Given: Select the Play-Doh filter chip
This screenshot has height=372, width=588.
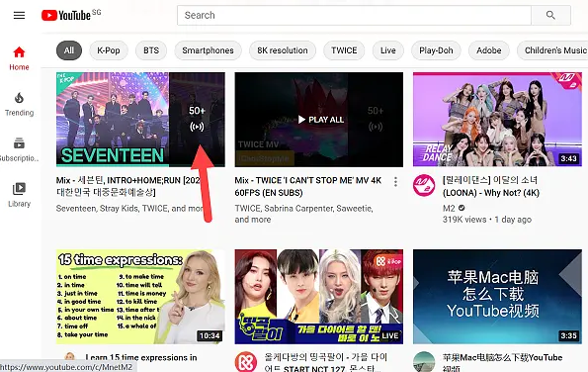Looking at the screenshot, I should (x=436, y=50).
